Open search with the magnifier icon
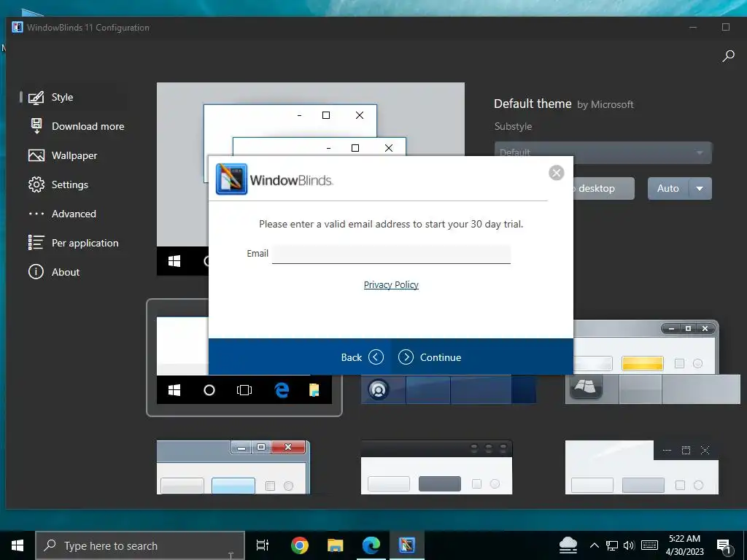Image resolution: width=747 pixels, height=560 pixels. [728, 56]
